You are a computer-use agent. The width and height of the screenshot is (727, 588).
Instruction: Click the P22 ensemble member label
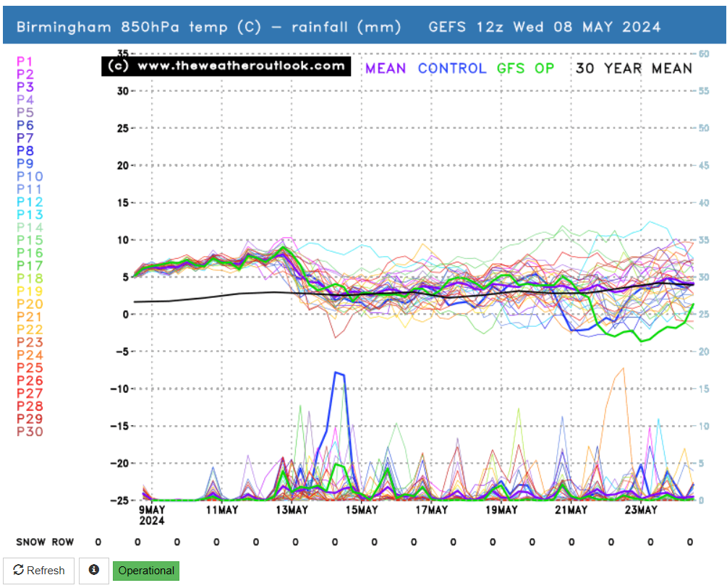tap(30, 329)
